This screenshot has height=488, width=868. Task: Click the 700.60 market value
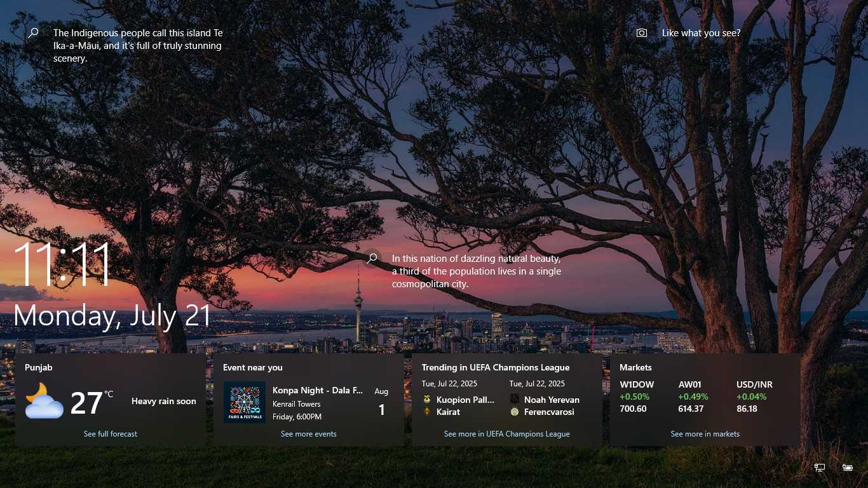coord(633,409)
